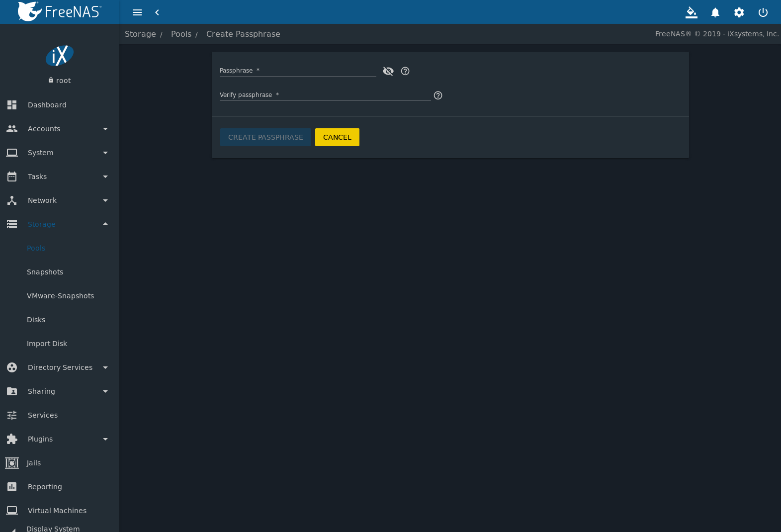Viewport: 781px width, 532px height.
Task: Click the yellow Cancel button
Action: pyautogui.click(x=337, y=137)
